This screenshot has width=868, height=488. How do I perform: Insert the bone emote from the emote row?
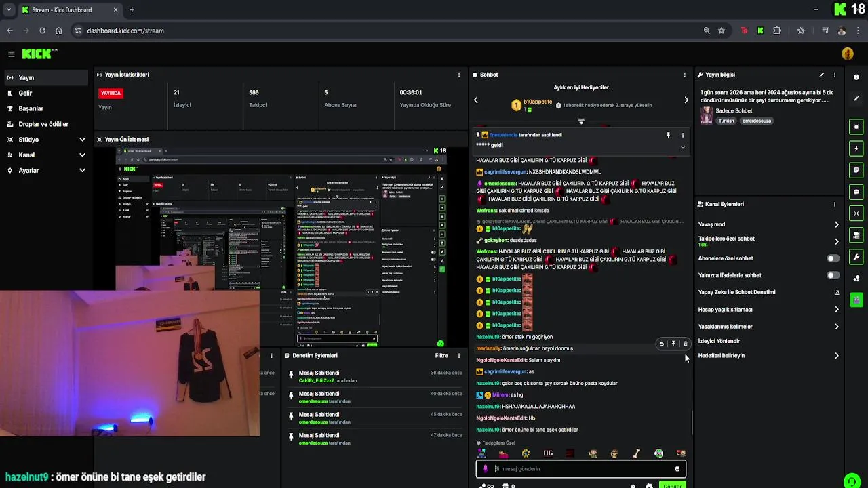(x=637, y=453)
